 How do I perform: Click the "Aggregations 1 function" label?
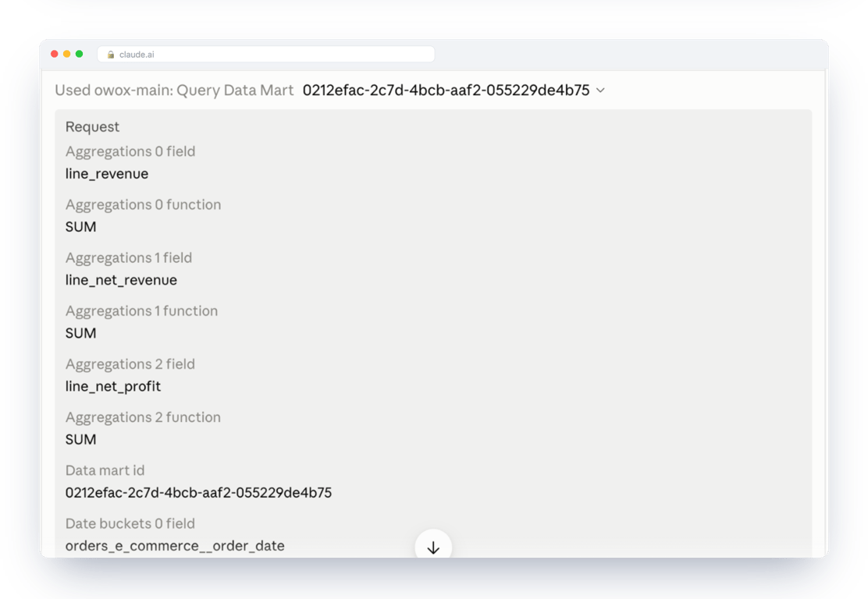[x=142, y=311]
